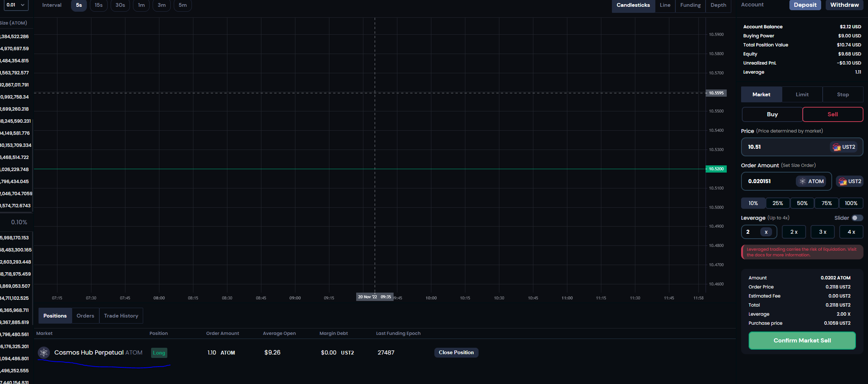This screenshot has width=868, height=384.
Task: Choose 3x leverage preset
Action: [x=823, y=232]
